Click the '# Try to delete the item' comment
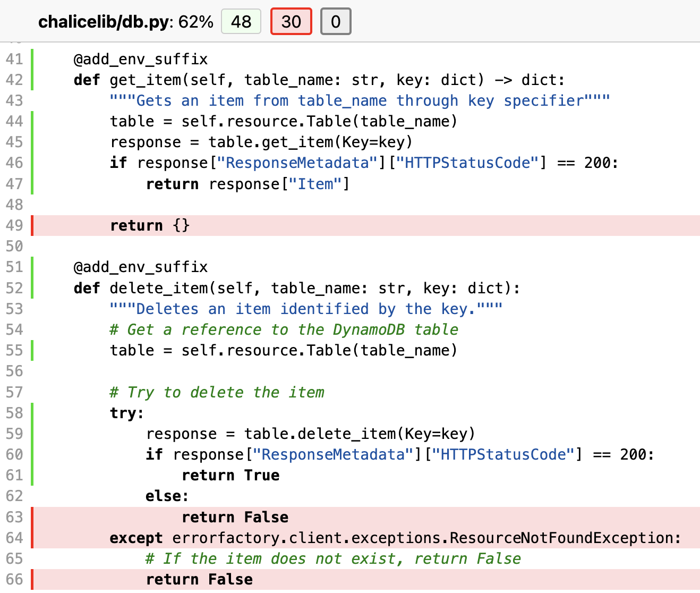 point(217,392)
